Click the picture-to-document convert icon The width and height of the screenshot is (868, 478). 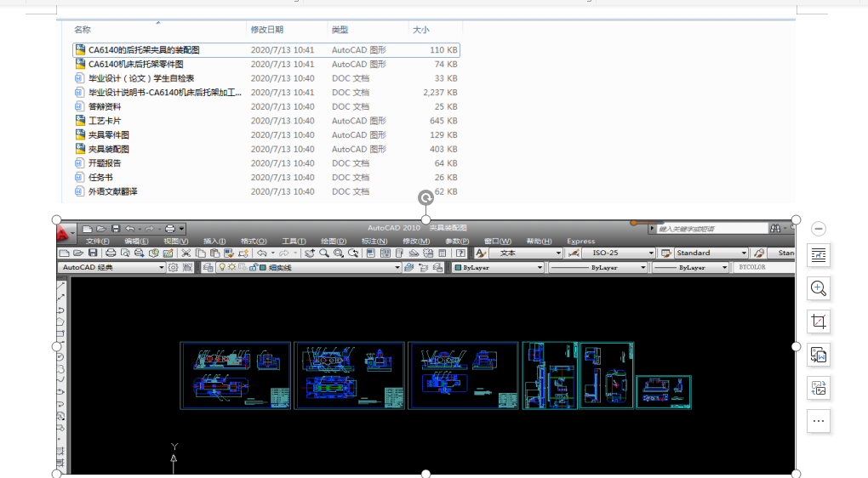818,355
